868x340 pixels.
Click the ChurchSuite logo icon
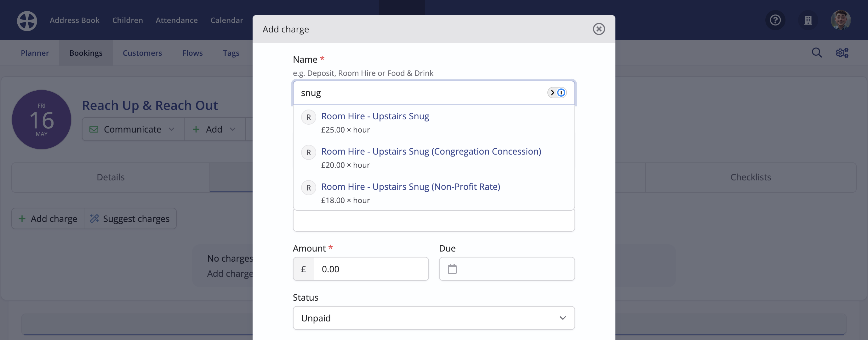pyautogui.click(x=27, y=21)
